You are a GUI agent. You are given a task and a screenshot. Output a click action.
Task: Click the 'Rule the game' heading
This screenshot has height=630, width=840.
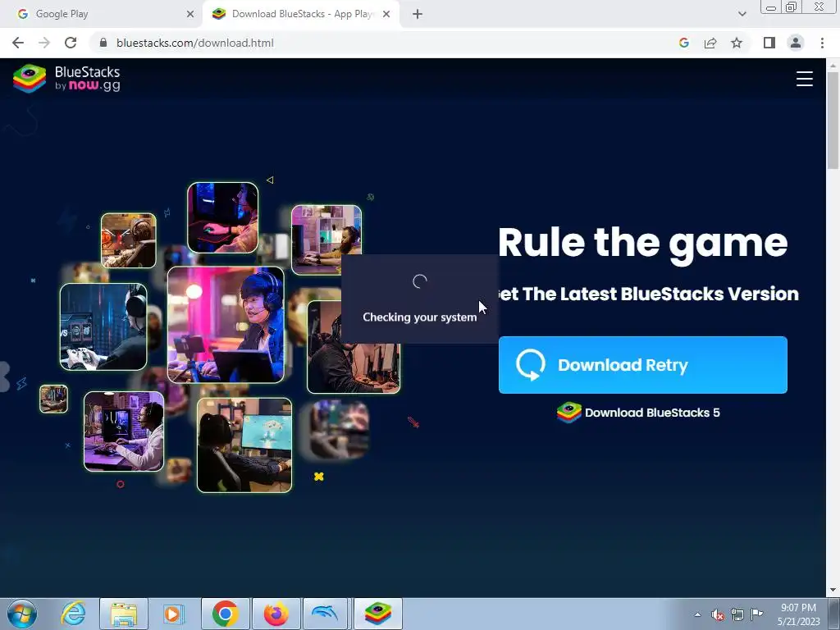643,244
